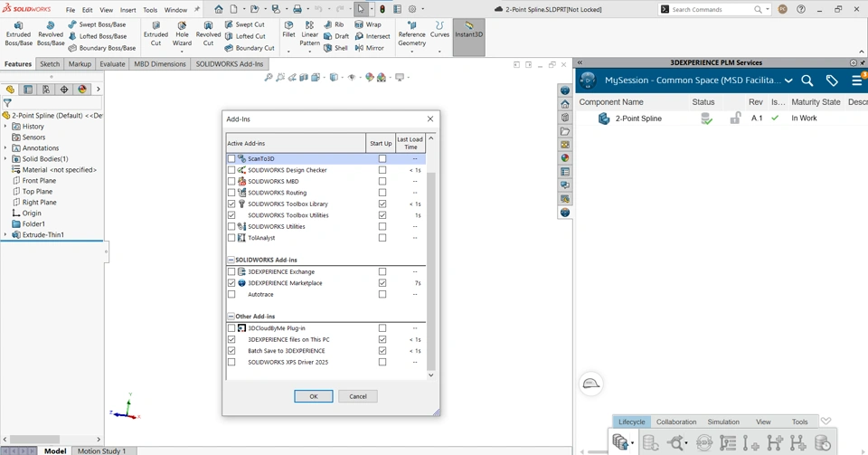Image resolution: width=868 pixels, height=455 pixels.
Task: Collapse the SOLIDWORKS Add-ins section
Action: [231, 260]
